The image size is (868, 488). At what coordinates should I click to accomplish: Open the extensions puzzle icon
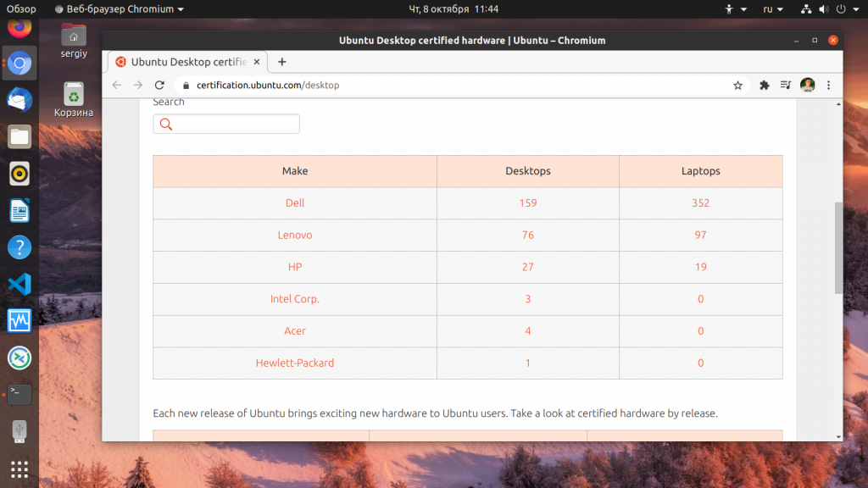point(765,86)
